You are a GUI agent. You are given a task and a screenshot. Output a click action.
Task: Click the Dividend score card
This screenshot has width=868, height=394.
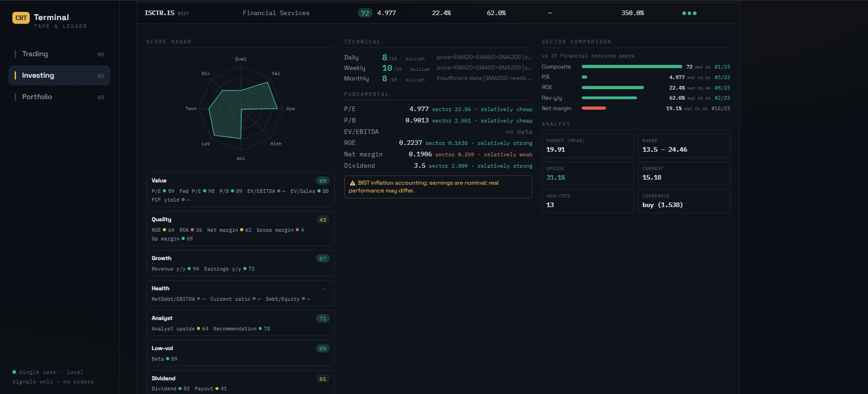(241, 382)
